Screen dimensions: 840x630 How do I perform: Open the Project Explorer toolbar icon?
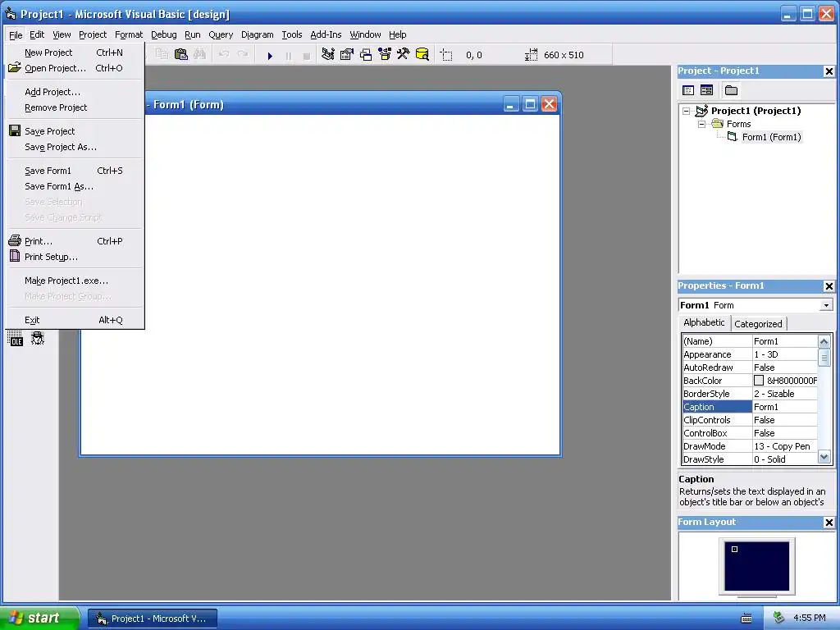[x=328, y=54]
